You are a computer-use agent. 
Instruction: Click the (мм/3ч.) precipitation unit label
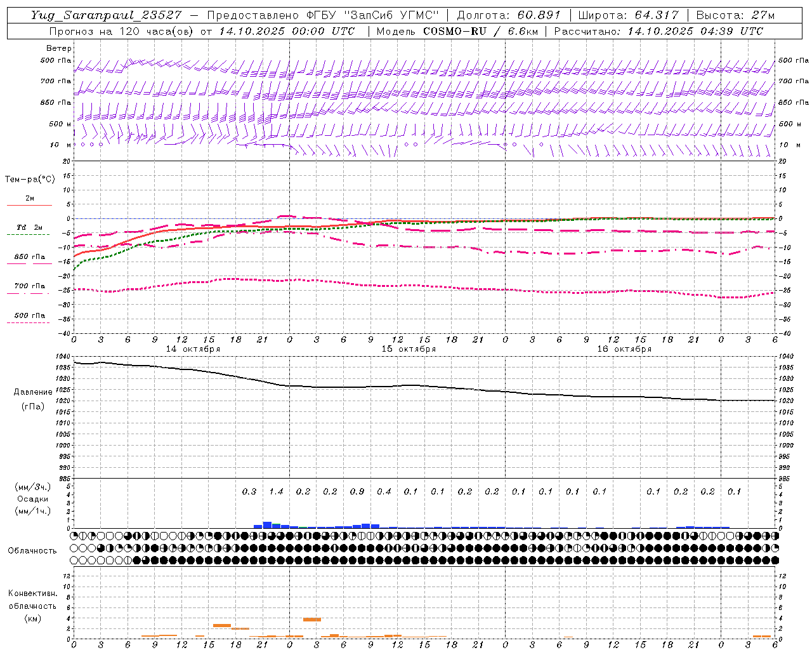click(33, 487)
